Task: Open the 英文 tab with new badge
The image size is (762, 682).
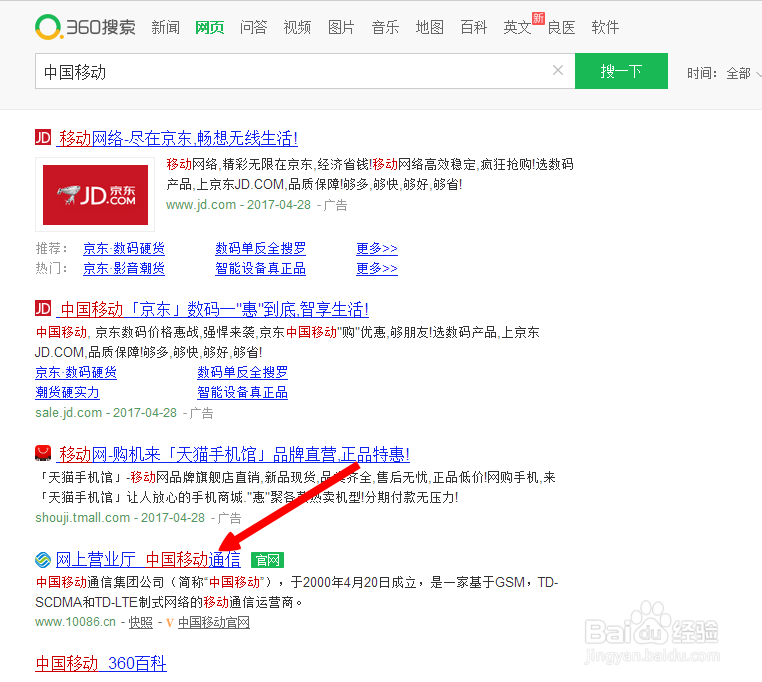Action: pos(518,27)
